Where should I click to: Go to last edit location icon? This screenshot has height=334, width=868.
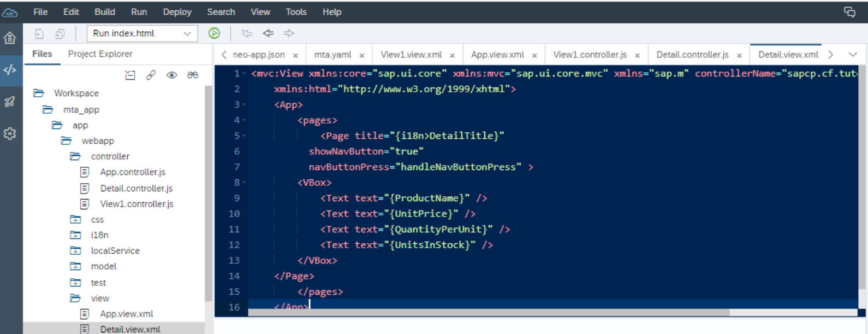[247, 33]
